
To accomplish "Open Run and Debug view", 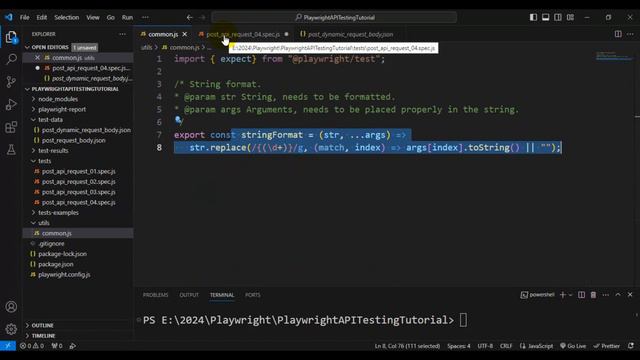I will point(11,104).
